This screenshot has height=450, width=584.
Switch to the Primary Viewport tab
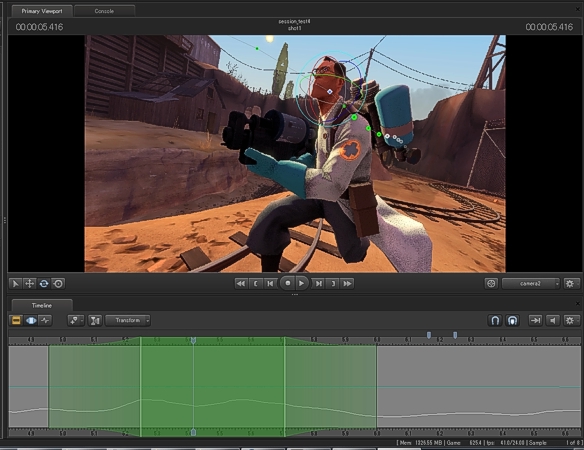[x=42, y=11]
